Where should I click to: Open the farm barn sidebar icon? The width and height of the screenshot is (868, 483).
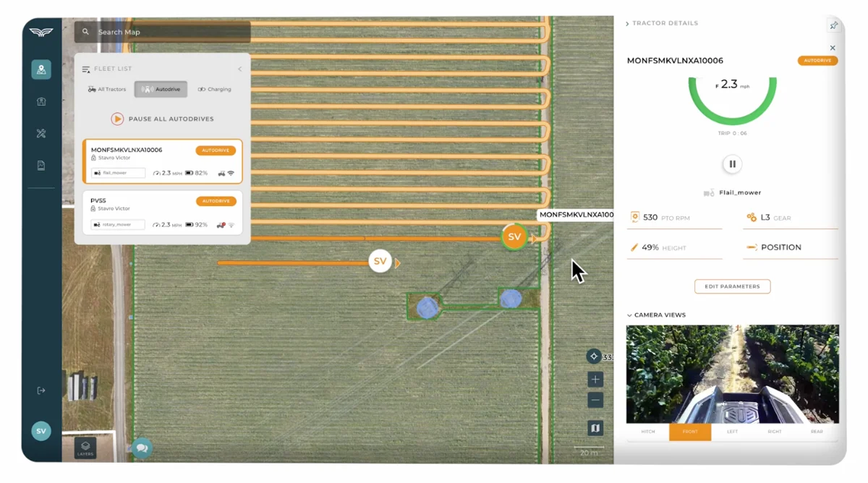(41, 102)
